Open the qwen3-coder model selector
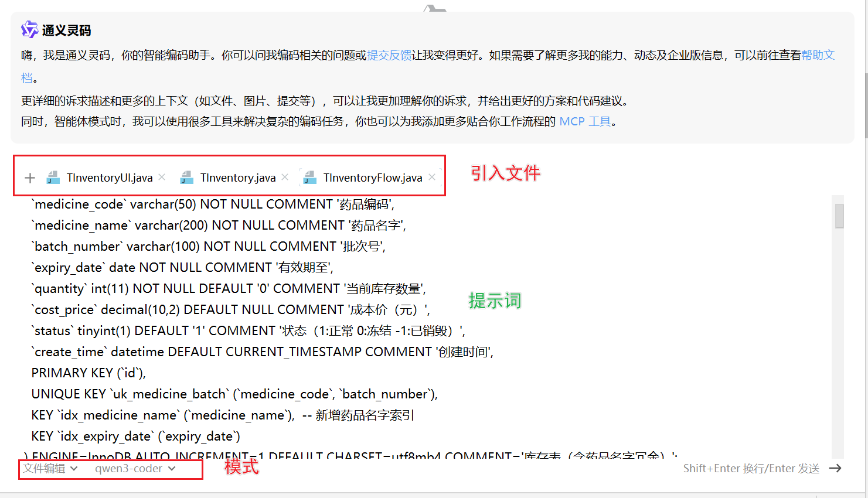The width and height of the screenshot is (868, 498). point(129,468)
